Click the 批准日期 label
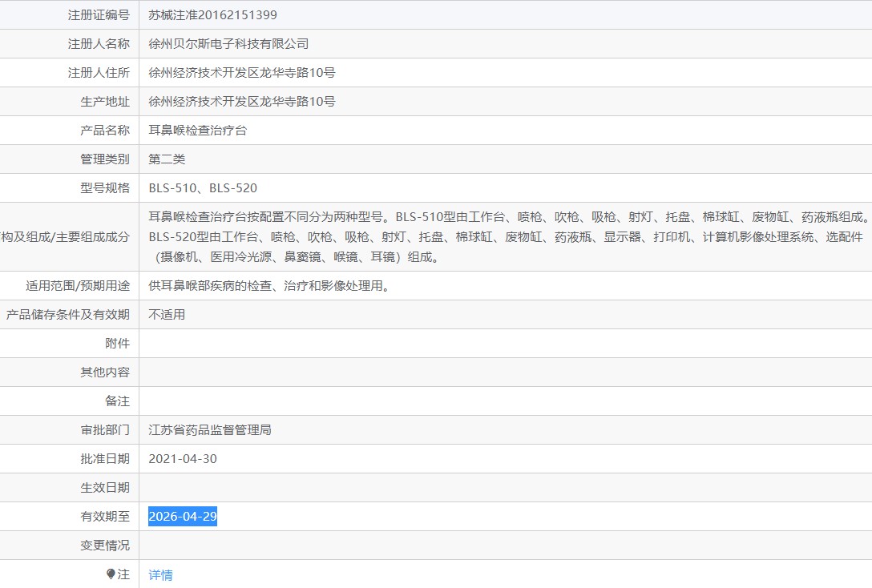 click(104, 459)
